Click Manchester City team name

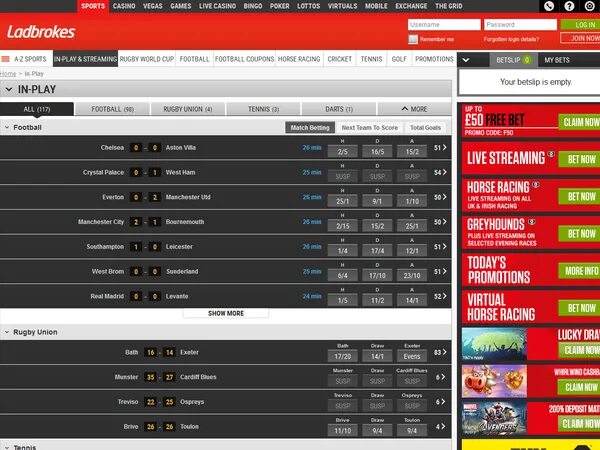[x=101, y=222]
